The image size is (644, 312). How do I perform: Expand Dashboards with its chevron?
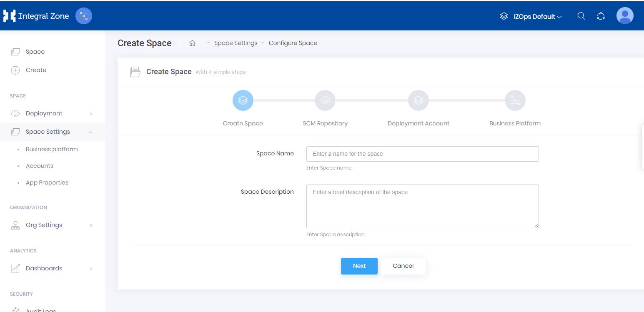(x=91, y=269)
